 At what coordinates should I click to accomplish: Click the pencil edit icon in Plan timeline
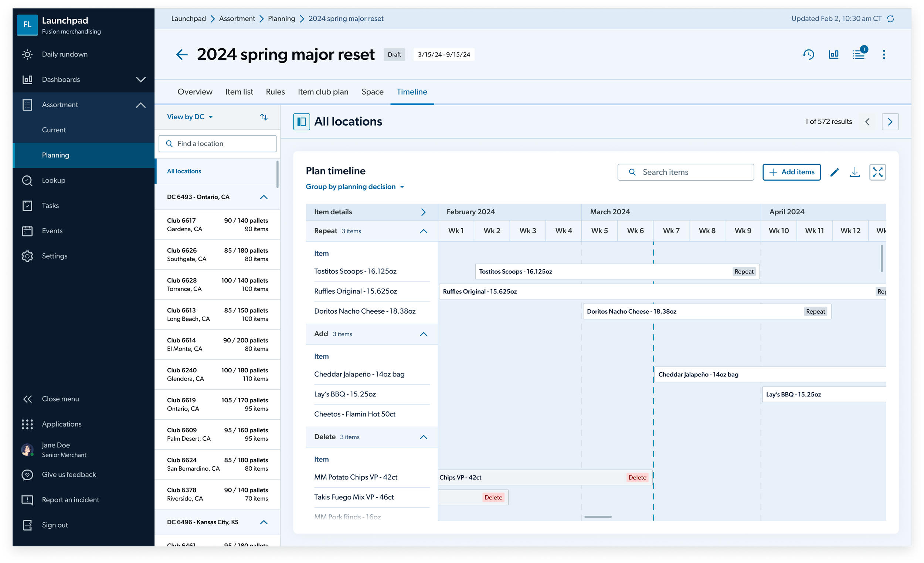835,172
